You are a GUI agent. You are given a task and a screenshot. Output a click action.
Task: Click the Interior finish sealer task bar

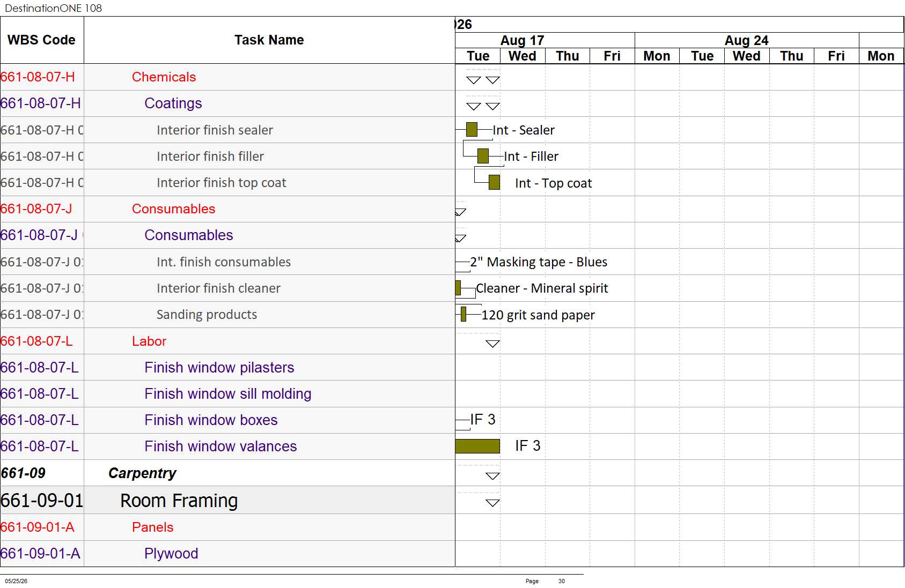pyautogui.click(x=472, y=129)
